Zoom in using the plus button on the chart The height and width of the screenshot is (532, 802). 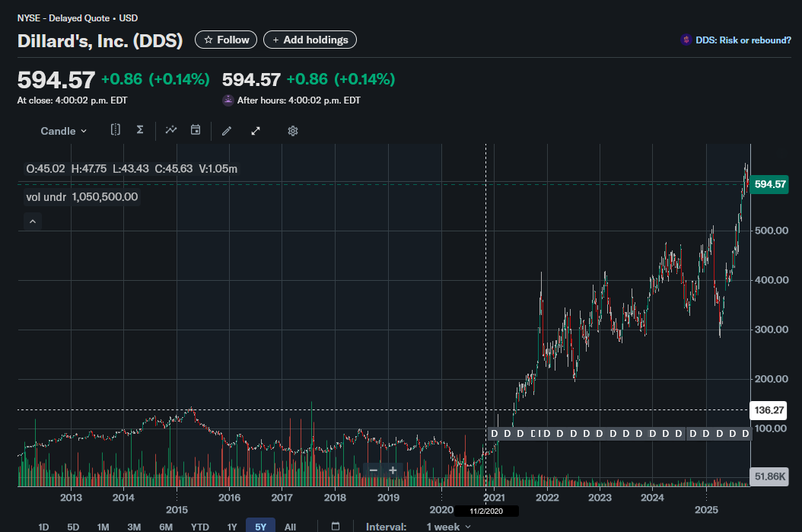(x=393, y=470)
